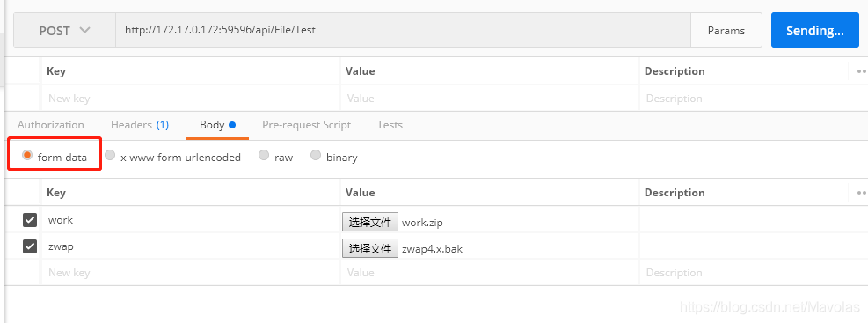Open params table options ellipsis

pyautogui.click(x=861, y=71)
